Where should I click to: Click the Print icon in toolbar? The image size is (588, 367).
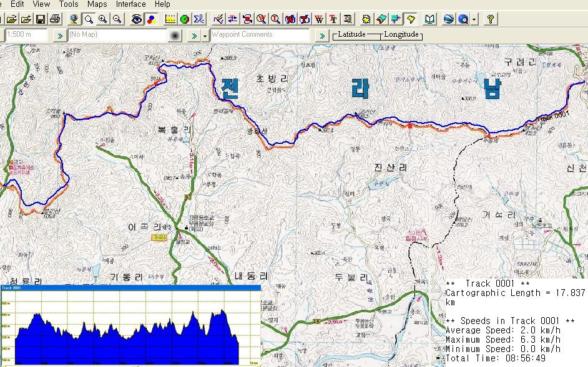click(x=55, y=19)
